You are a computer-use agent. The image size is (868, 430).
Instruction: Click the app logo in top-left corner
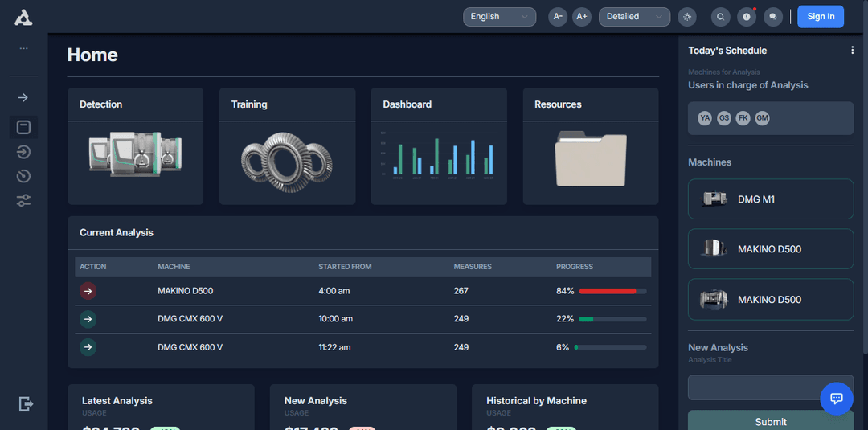pos(23,17)
